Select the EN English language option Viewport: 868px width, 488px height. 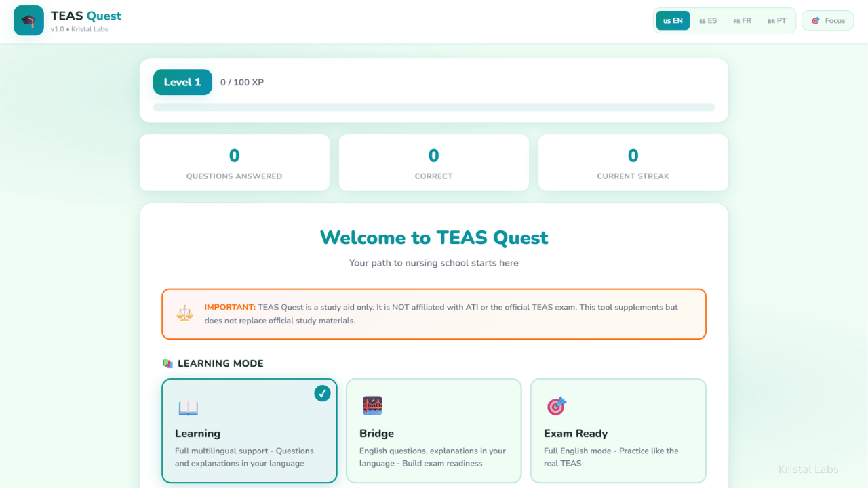(673, 21)
